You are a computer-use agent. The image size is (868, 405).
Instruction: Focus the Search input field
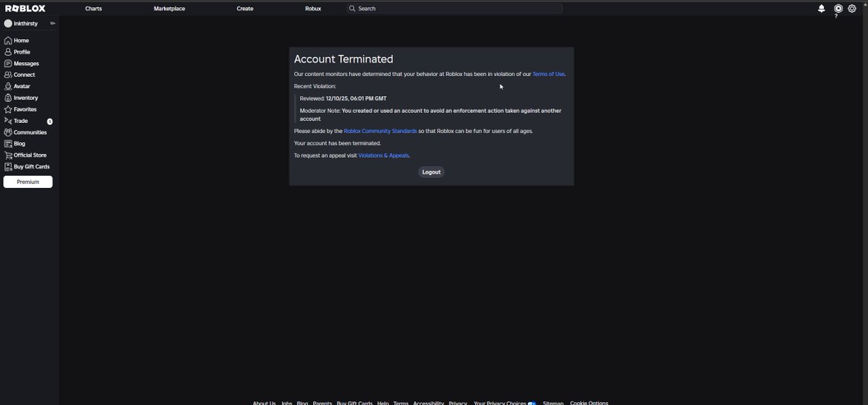tap(454, 9)
